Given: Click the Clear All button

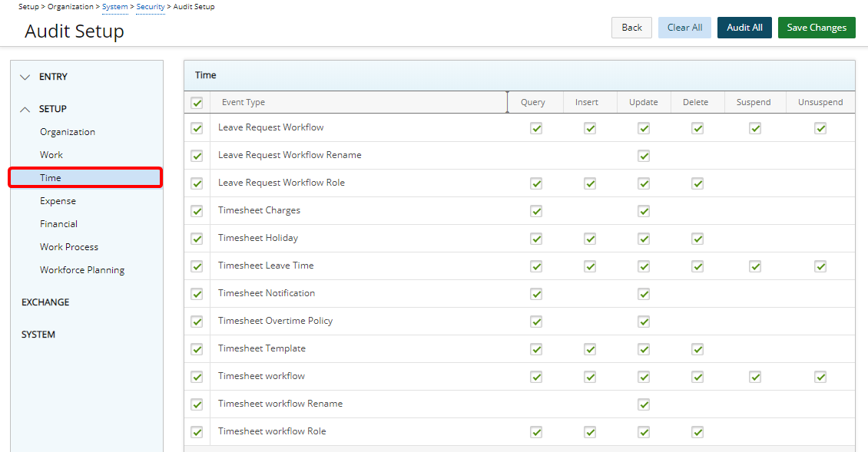Looking at the screenshot, I should pos(684,28).
